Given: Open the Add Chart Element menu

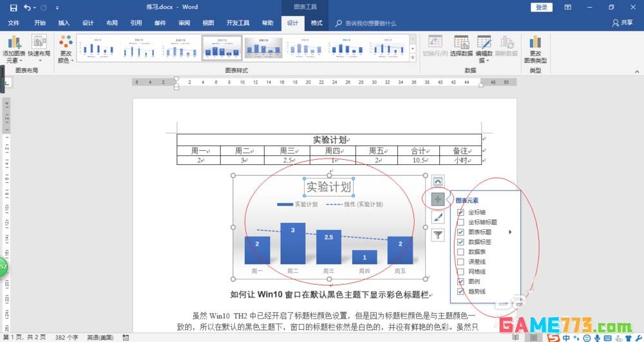Looking at the screenshot, I should (x=14, y=49).
